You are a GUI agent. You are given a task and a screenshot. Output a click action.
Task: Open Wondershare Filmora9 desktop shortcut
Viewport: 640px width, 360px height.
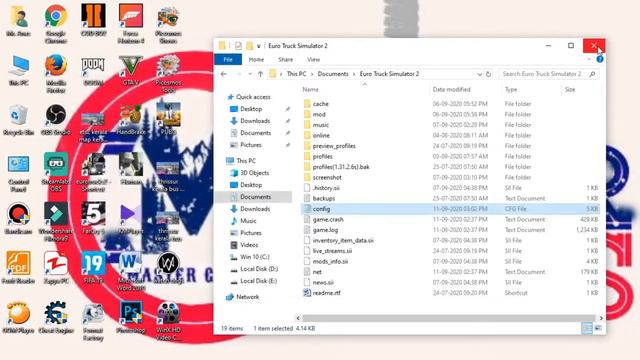(56, 222)
